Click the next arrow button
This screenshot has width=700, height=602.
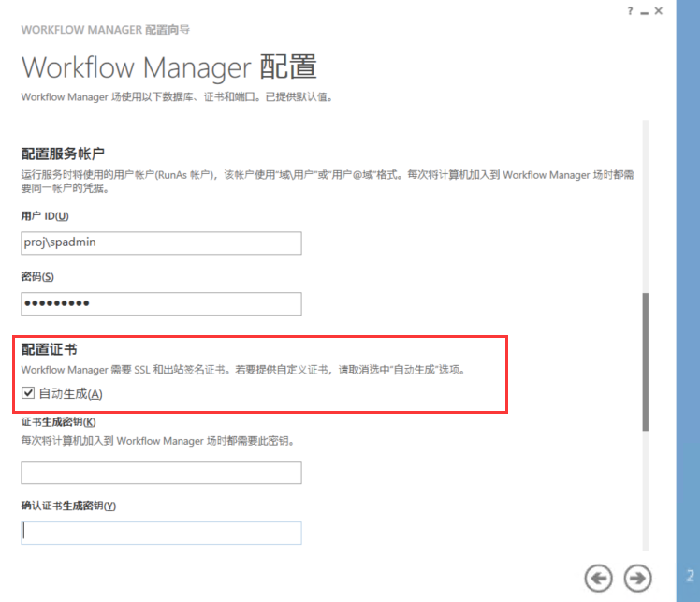click(x=637, y=579)
